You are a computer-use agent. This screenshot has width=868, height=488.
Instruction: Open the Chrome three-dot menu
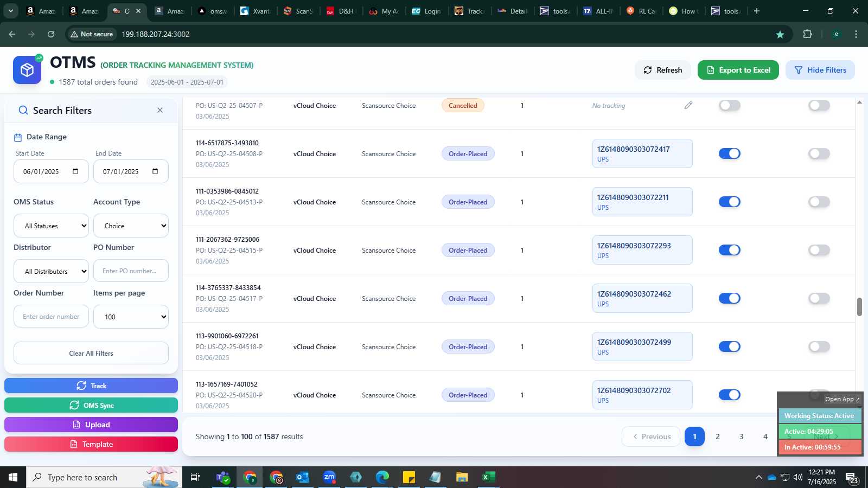tap(856, 34)
